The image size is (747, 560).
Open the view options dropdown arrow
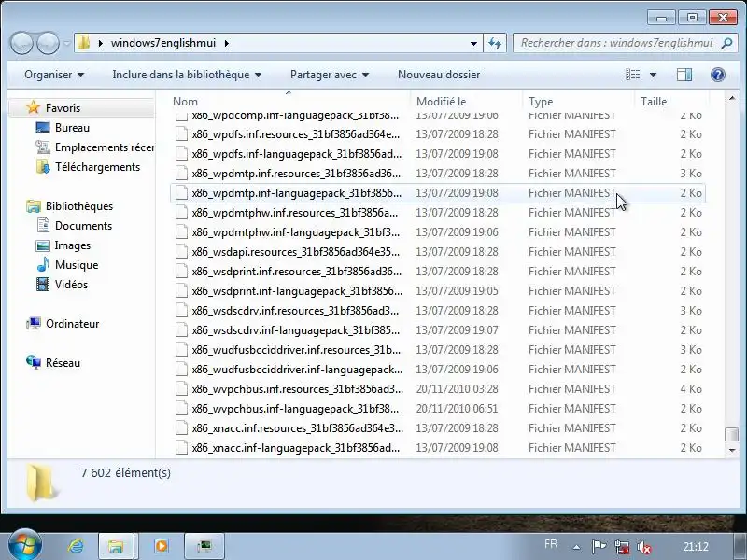653,75
